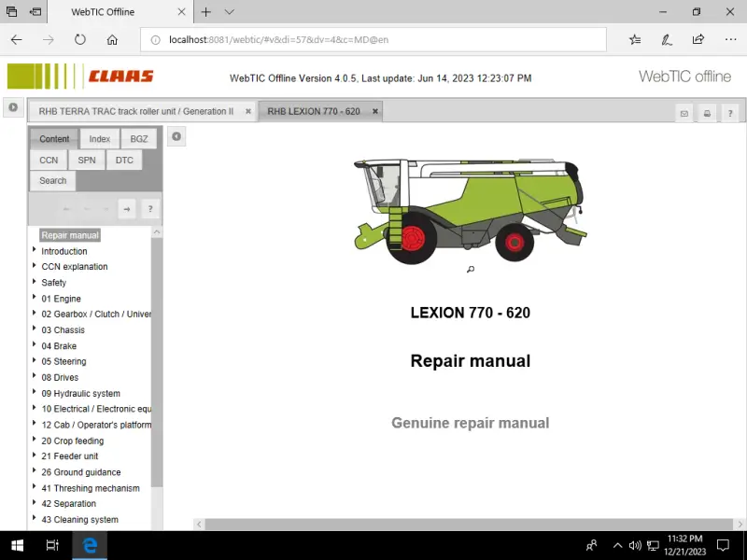Open help using the question mark icon

point(729,112)
